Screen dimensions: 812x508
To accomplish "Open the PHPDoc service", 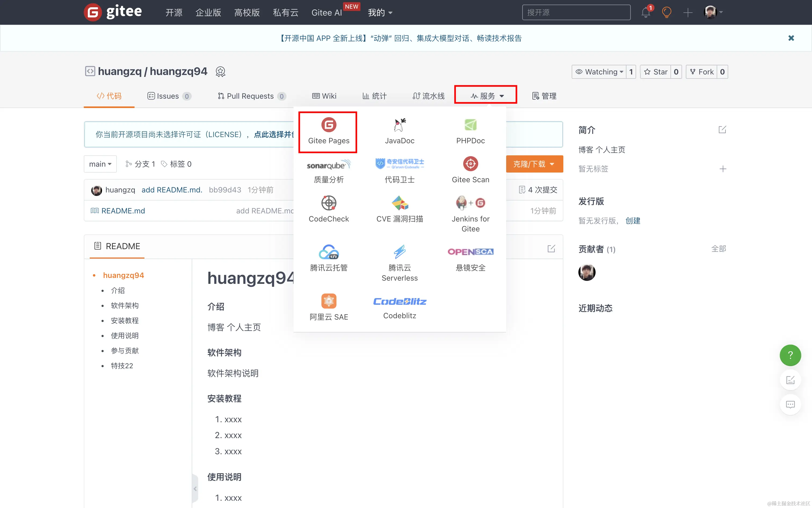I will [x=470, y=132].
